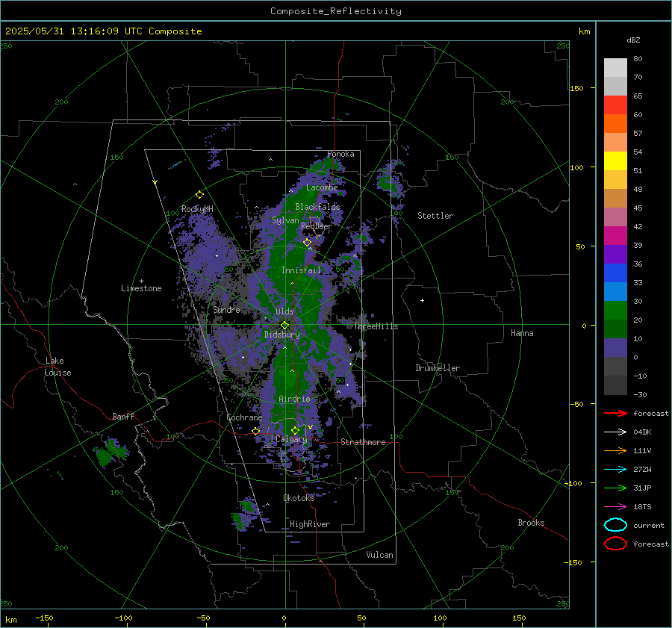Screen dimensions: 672x628
Task: Click the Calgary city label
Action: (291, 439)
